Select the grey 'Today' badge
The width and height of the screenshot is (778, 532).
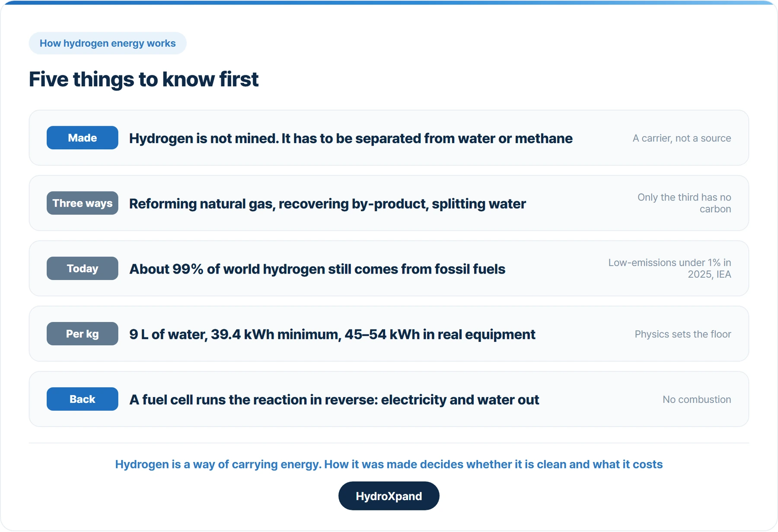point(82,268)
